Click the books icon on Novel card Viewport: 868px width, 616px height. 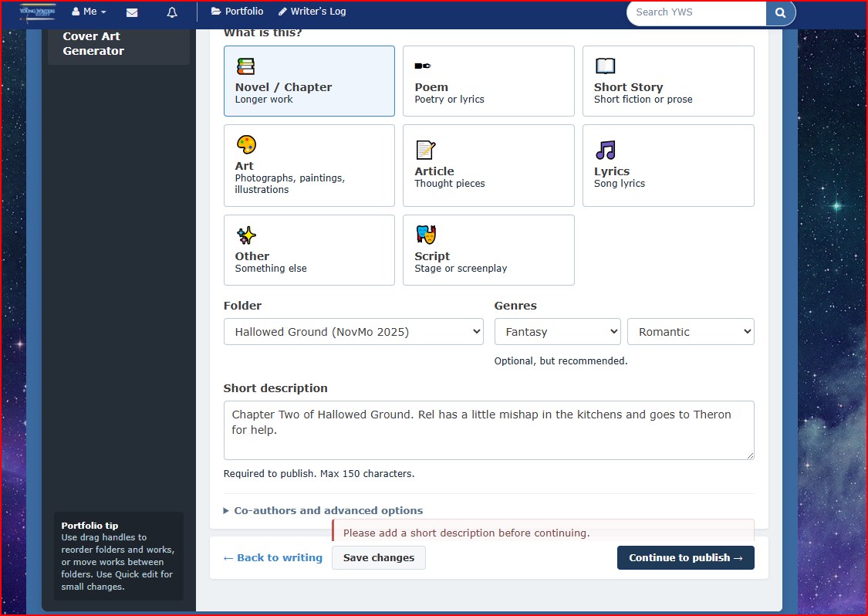tap(246, 66)
